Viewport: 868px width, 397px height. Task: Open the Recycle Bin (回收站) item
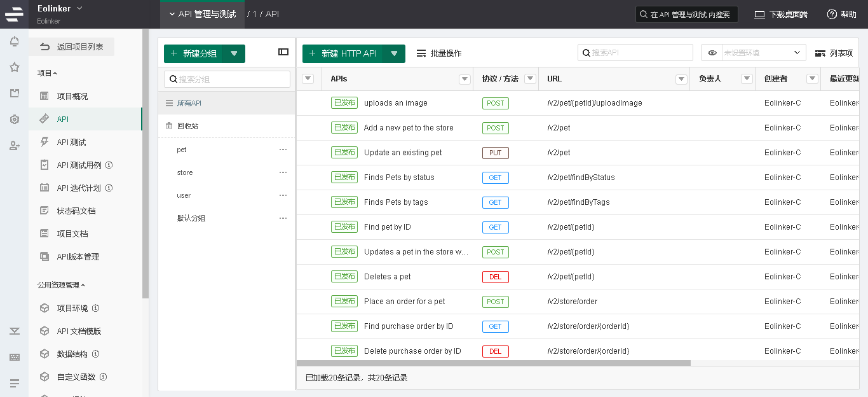[187, 126]
